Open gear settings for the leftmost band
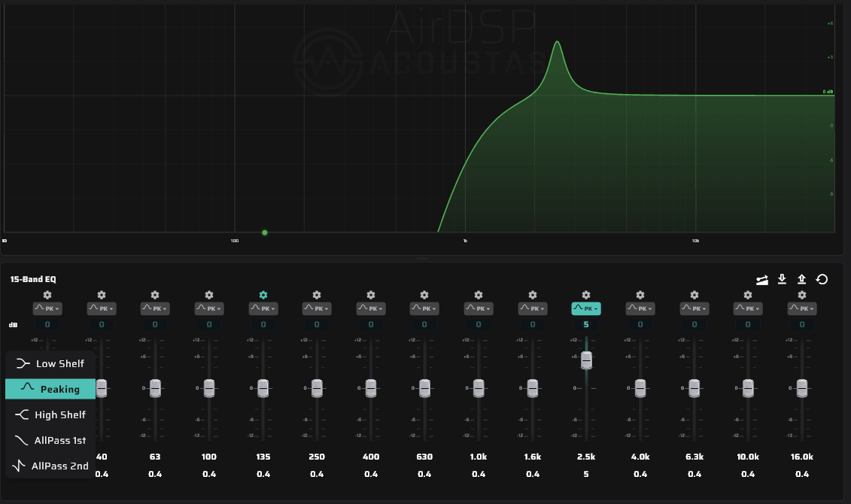 [x=47, y=295]
